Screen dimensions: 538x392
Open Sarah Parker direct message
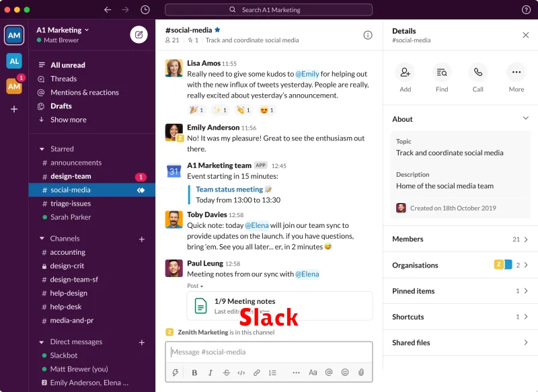click(x=92, y=217)
